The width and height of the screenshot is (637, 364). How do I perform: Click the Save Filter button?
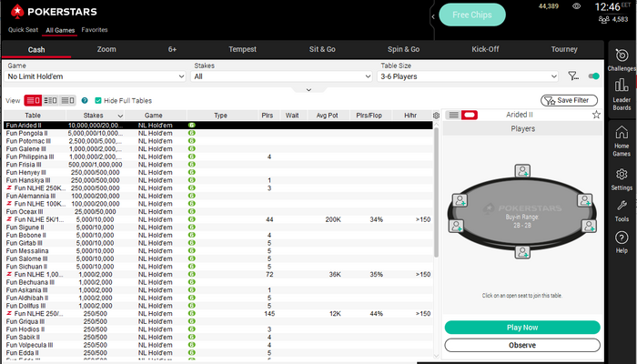(569, 100)
